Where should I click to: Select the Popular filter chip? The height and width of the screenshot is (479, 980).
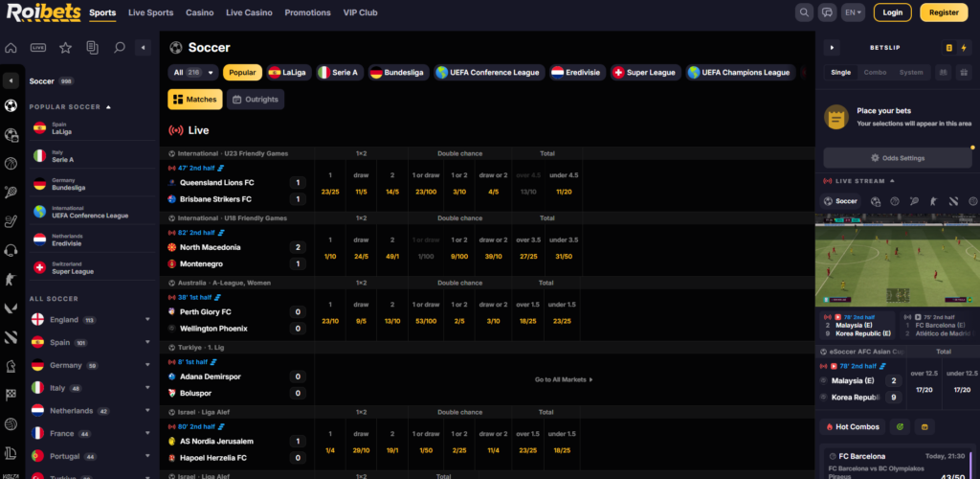pos(242,73)
